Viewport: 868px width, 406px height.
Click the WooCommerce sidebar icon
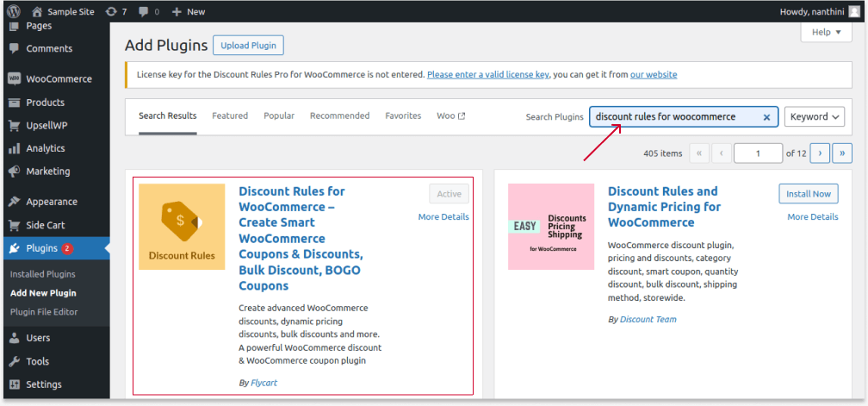click(15, 78)
